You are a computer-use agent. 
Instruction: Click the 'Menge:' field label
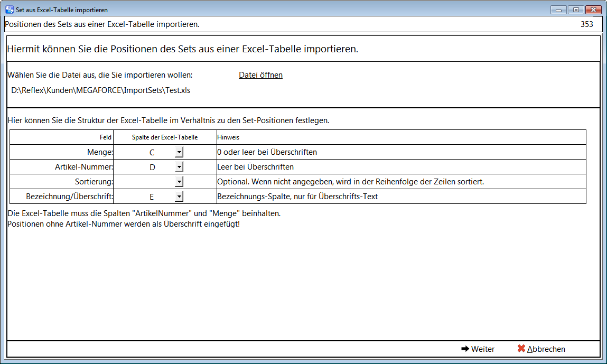(100, 152)
